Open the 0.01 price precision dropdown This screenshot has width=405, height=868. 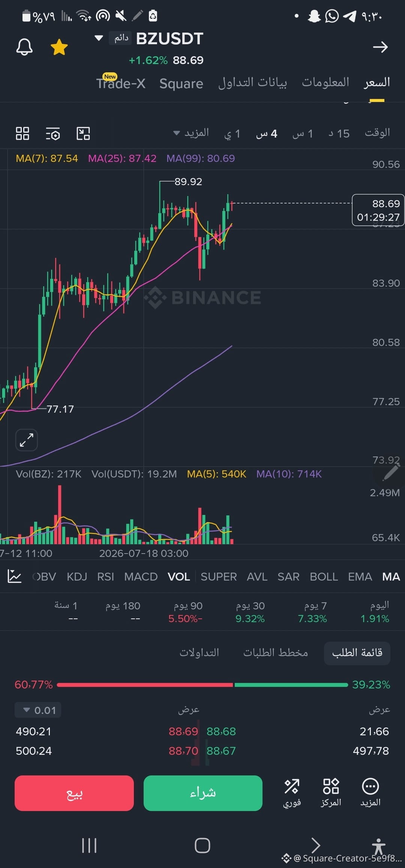38,710
